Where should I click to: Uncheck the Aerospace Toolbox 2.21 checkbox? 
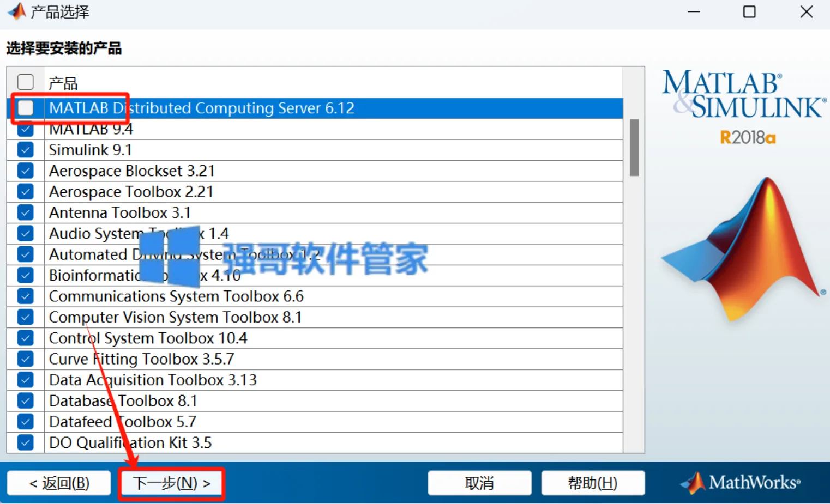pyautogui.click(x=26, y=192)
